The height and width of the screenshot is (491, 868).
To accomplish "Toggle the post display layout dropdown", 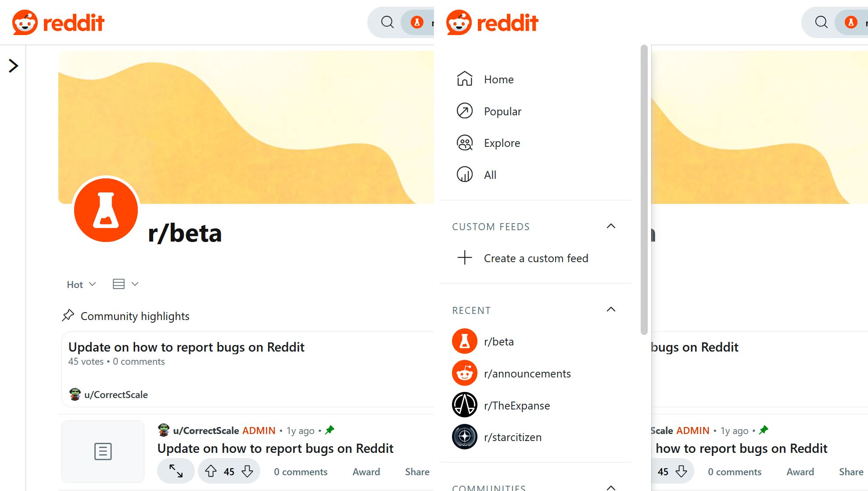I will tap(124, 284).
